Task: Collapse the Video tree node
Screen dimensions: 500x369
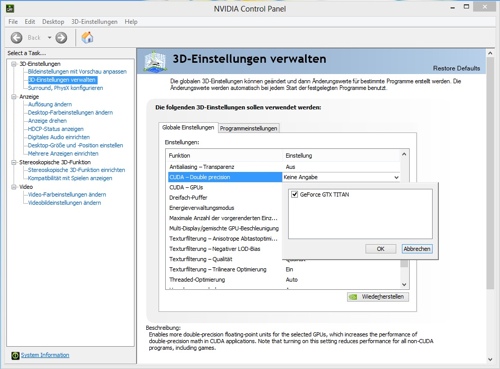Action: [14, 187]
